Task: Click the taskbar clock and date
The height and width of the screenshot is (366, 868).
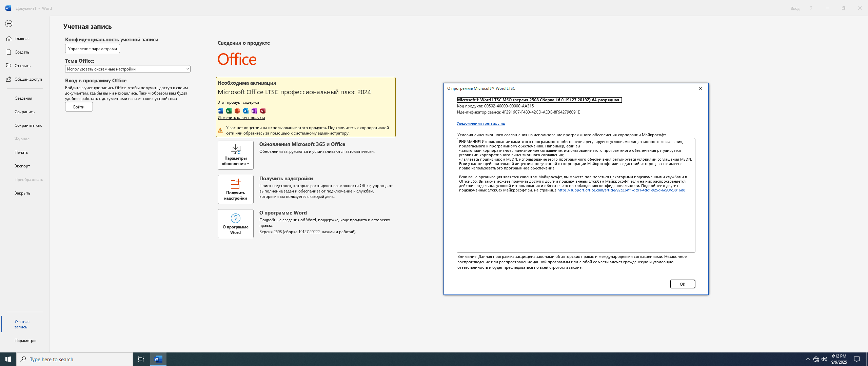Action: click(839, 359)
